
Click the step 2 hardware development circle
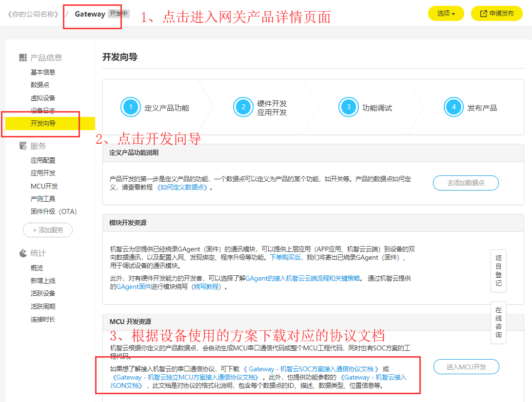243,108
